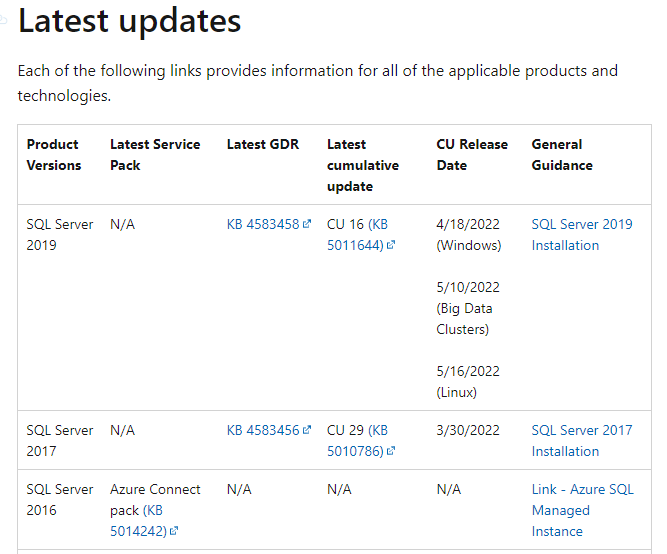Follow Link - Azure SQL Managed Instance

(x=582, y=510)
